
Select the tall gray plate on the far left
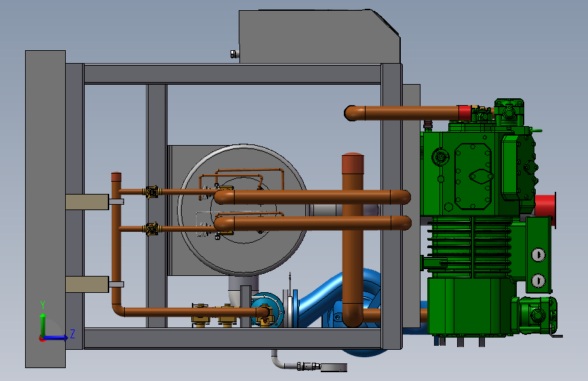click(x=45, y=209)
